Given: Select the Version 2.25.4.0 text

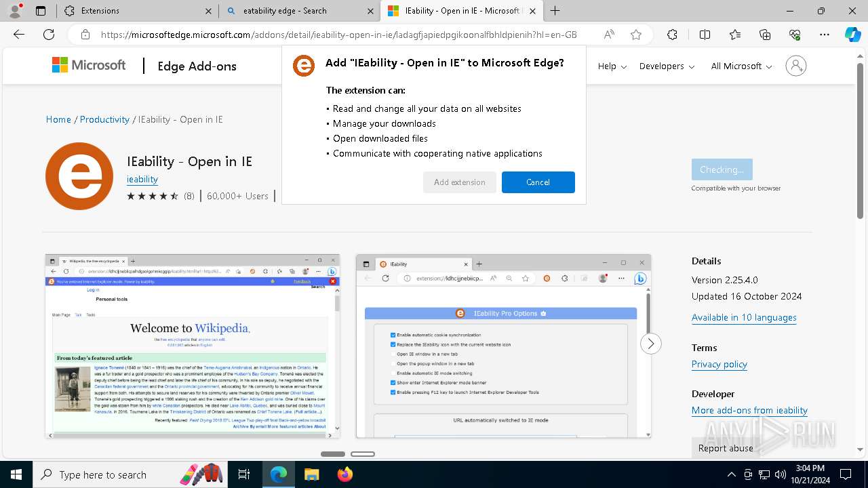Looking at the screenshot, I should (x=725, y=280).
